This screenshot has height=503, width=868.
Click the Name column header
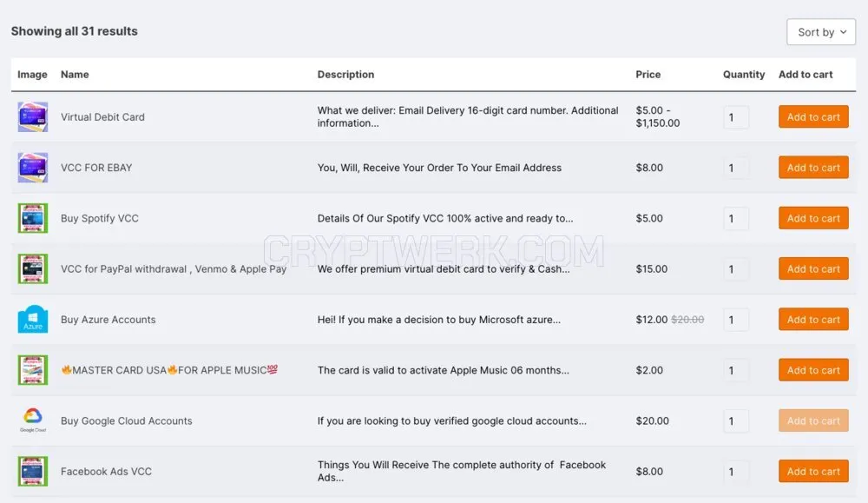coord(75,74)
